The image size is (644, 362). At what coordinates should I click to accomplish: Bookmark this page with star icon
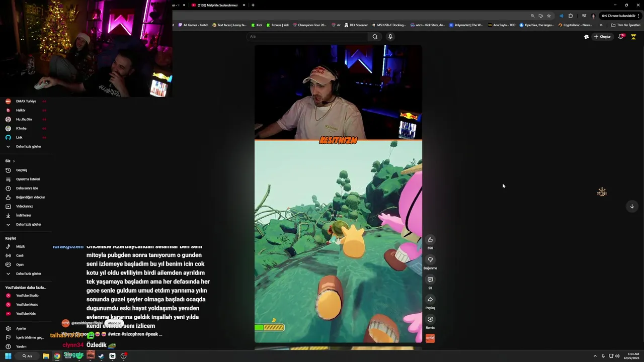[549, 16]
